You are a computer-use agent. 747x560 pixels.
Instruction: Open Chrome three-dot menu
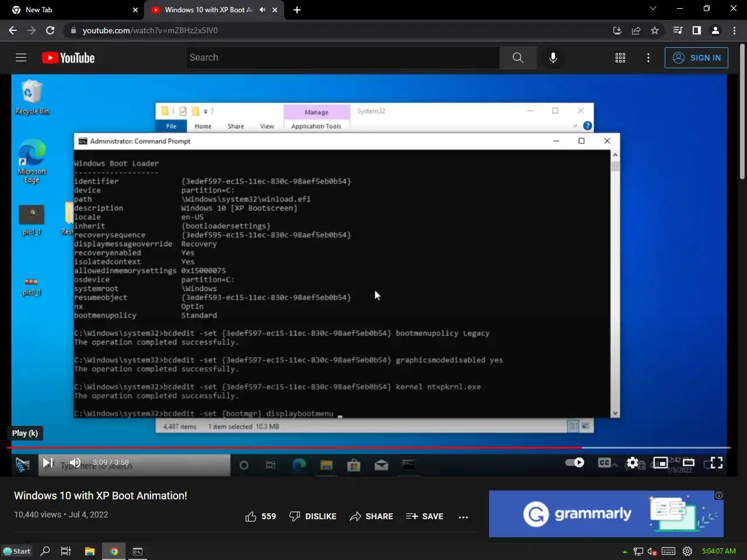tap(734, 30)
